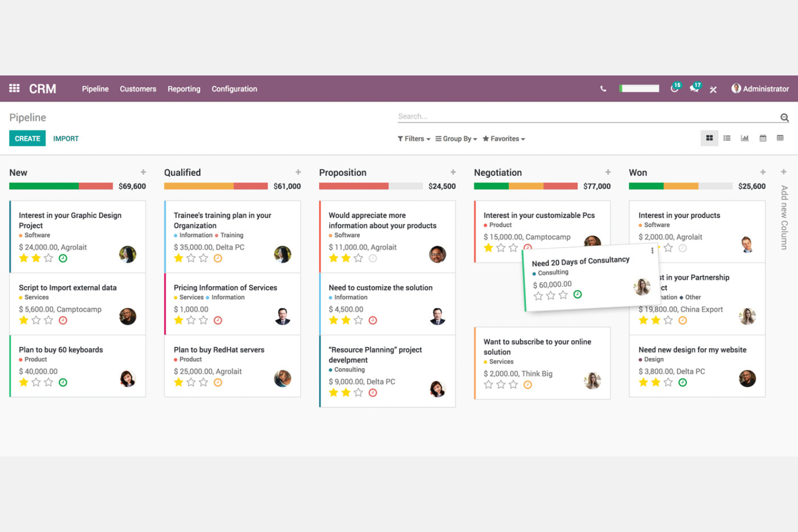Switch to Calendar view

[x=762, y=138]
